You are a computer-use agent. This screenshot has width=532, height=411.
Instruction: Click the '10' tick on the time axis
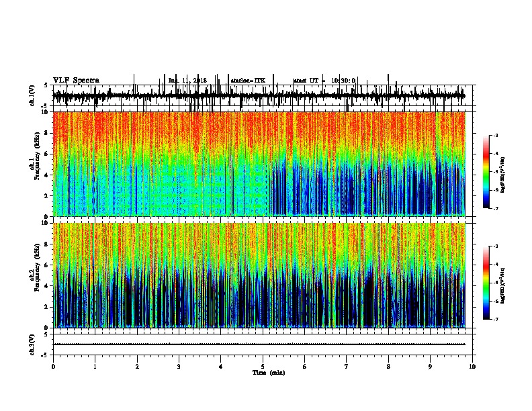click(x=472, y=367)
